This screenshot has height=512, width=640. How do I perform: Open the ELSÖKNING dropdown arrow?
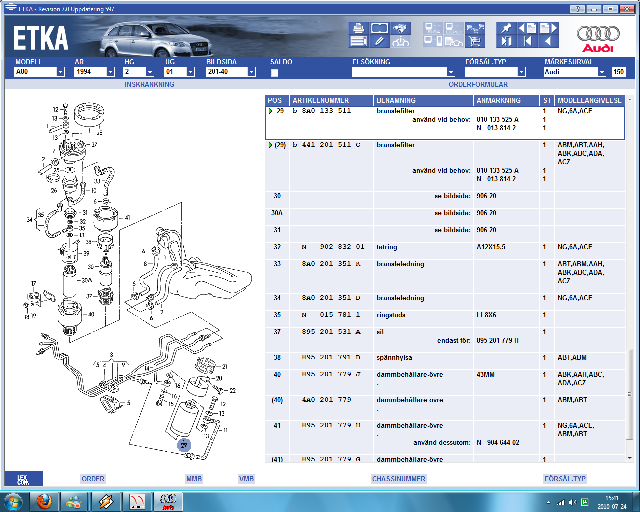[451, 72]
